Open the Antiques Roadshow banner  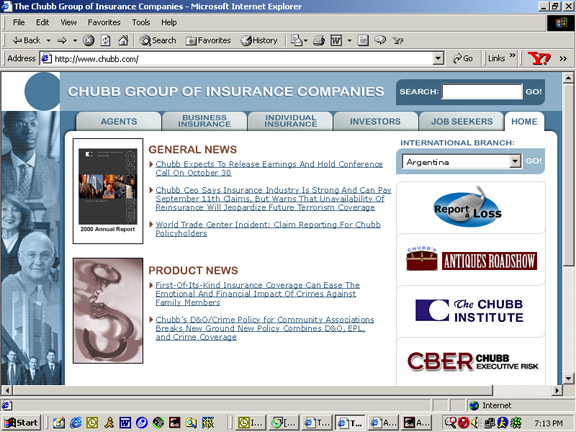click(471, 259)
